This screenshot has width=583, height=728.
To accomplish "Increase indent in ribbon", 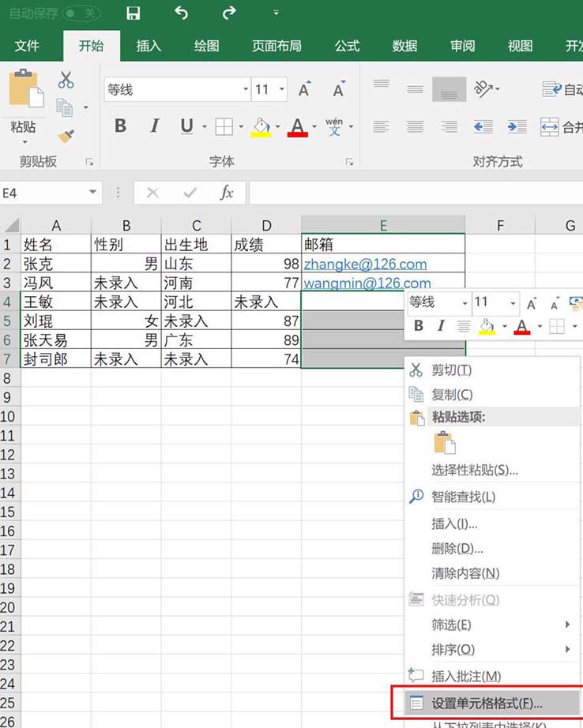I will click(x=517, y=126).
